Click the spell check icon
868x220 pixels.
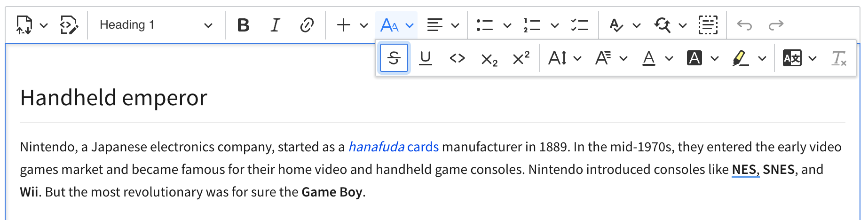pos(616,25)
